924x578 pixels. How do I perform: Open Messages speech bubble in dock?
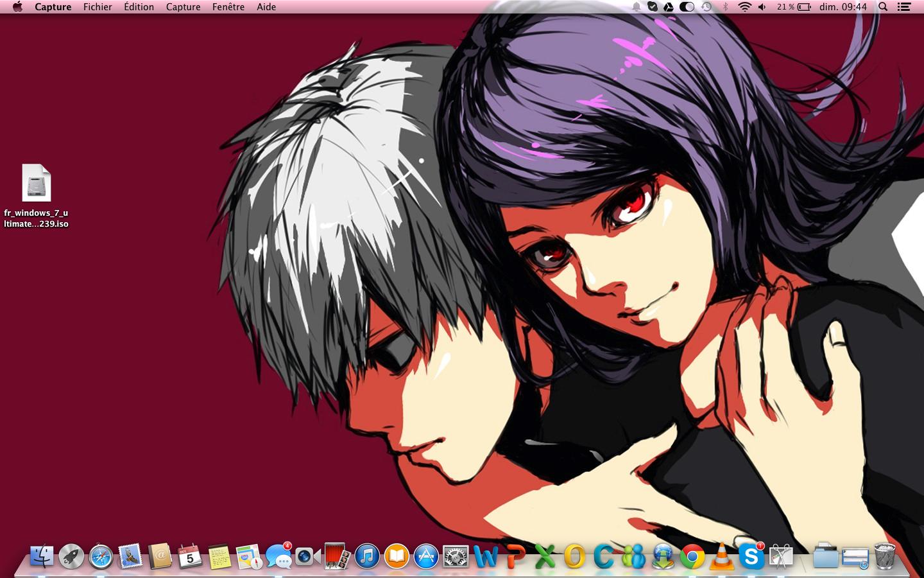coord(278,556)
